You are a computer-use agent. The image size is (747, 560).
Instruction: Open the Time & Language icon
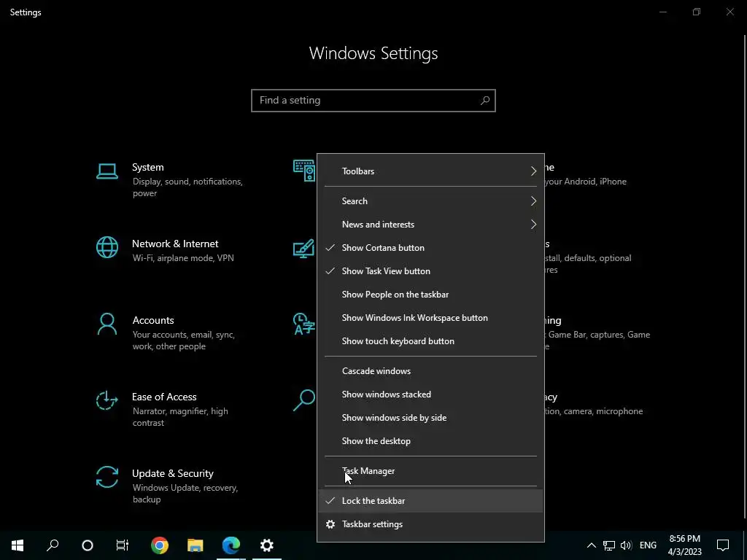304,324
